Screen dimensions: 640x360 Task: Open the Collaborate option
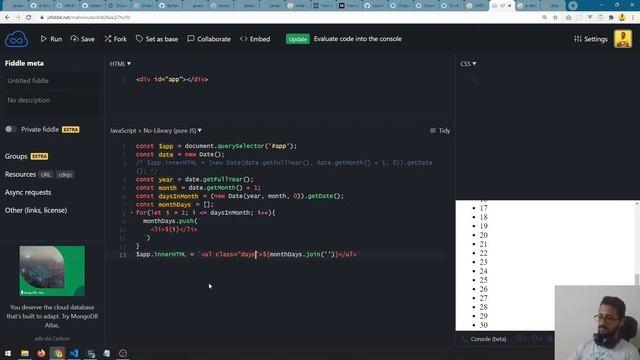pyautogui.click(x=209, y=39)
